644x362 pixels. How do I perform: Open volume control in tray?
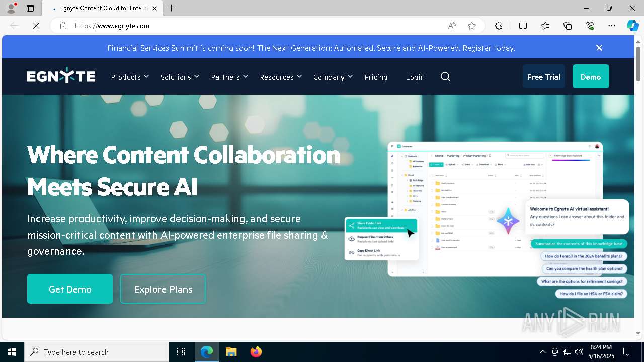coord(579,352)
